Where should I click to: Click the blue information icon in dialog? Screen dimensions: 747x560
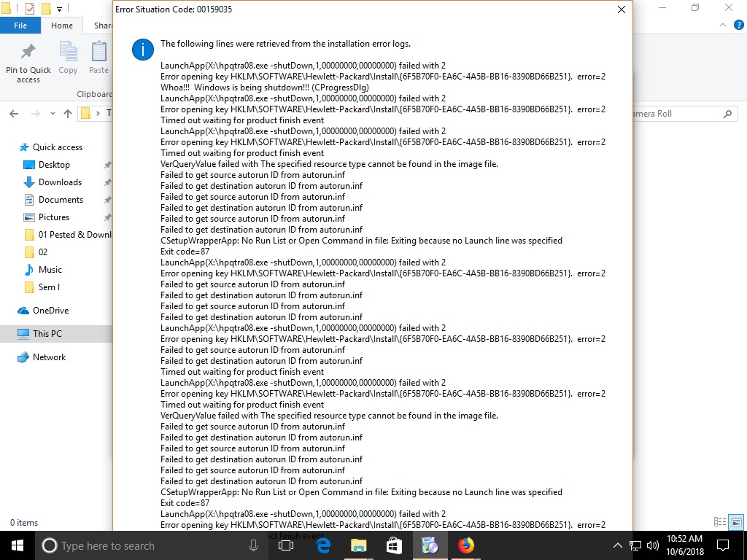pos(143,50)
